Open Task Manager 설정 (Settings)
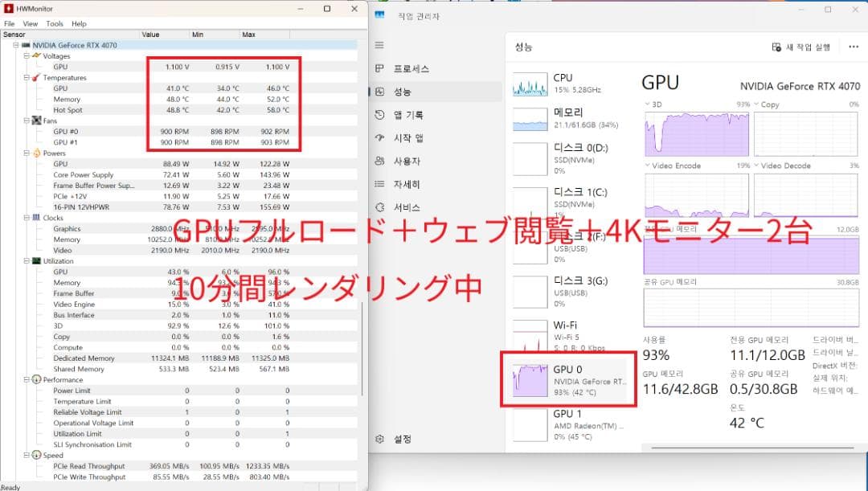Image resolution: width=868 pixels, height=491 pixels. click(x=392, y=439)
